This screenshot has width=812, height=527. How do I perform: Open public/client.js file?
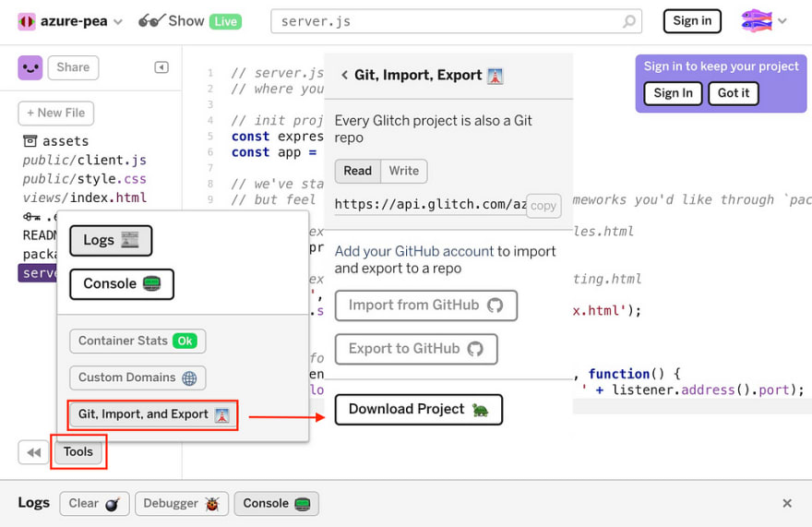[84, 160]
